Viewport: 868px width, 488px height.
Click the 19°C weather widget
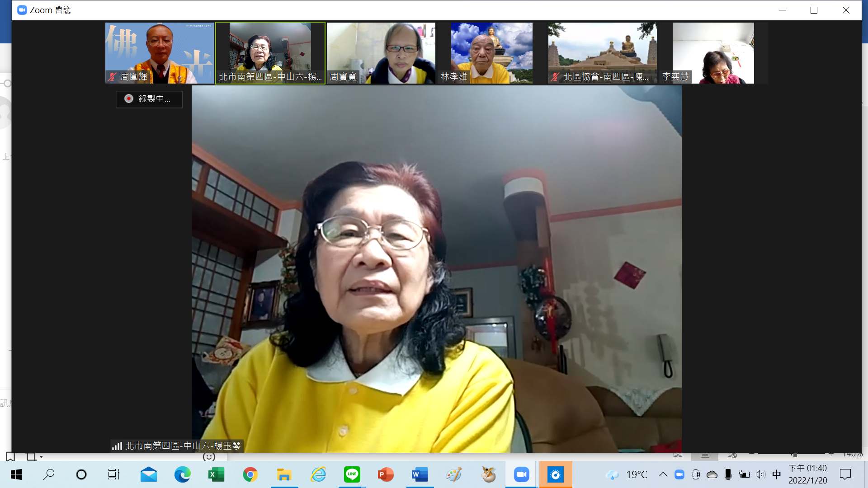(x=627, y=474)
